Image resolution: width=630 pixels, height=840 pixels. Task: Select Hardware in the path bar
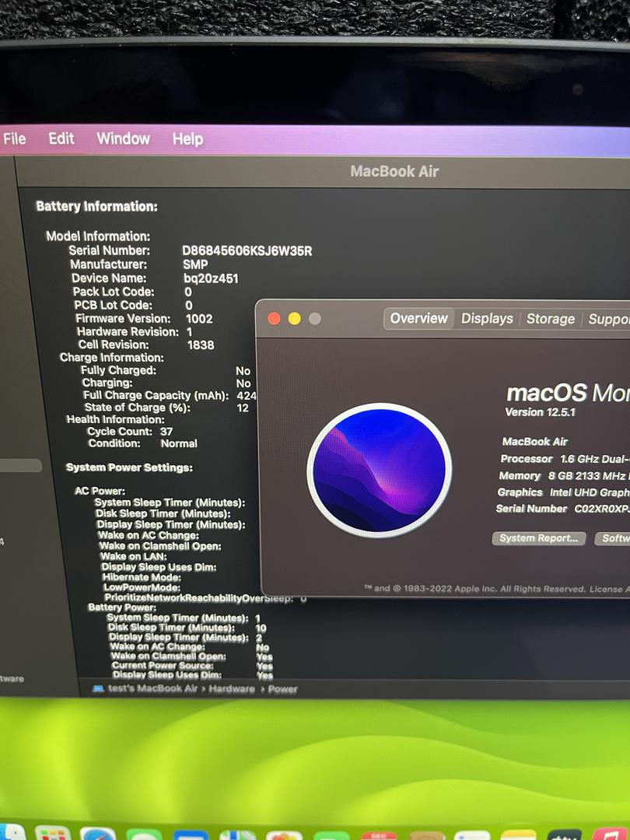232,689
